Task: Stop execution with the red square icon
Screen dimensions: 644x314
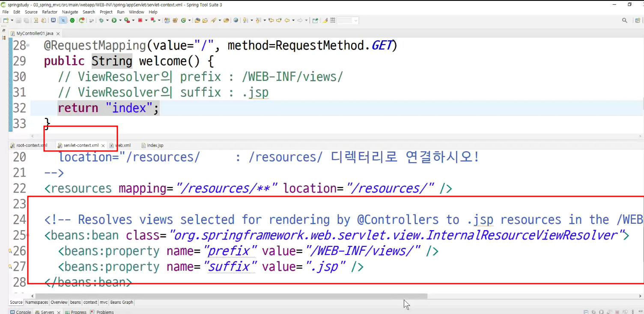Action: 140,20
